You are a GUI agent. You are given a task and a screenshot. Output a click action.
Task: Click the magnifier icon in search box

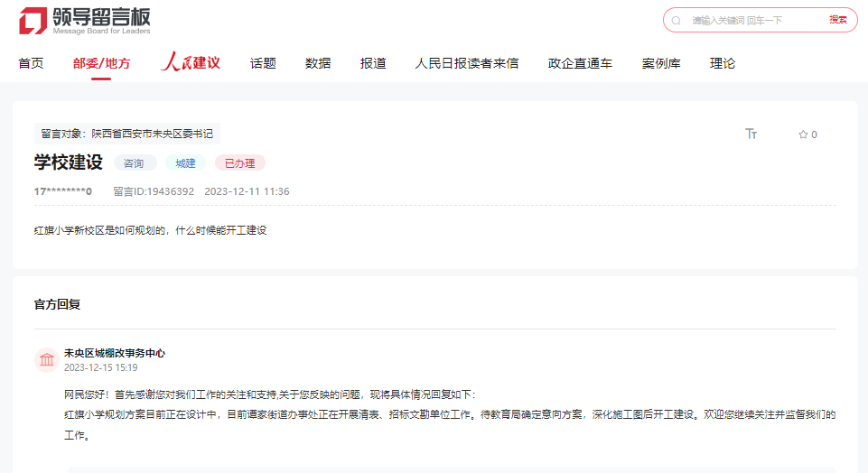[676, 21]
